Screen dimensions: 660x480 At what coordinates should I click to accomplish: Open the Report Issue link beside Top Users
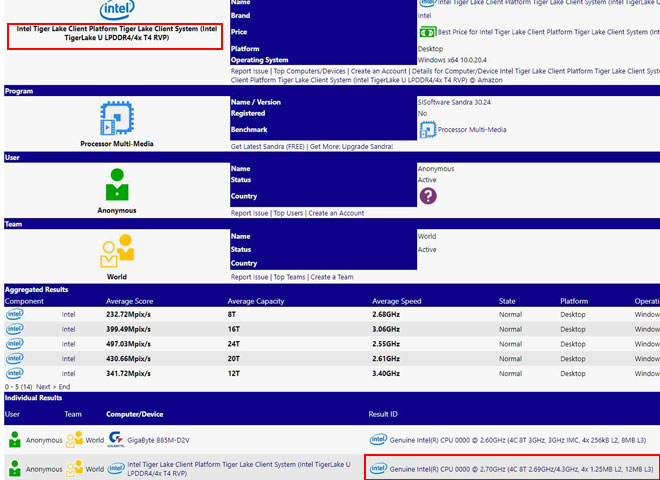click(250, 213)
